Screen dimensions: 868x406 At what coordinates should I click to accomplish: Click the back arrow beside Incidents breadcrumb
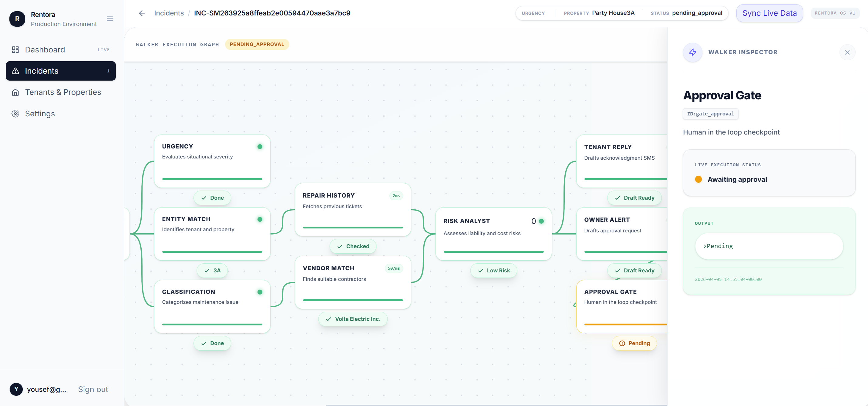point(142,13)
